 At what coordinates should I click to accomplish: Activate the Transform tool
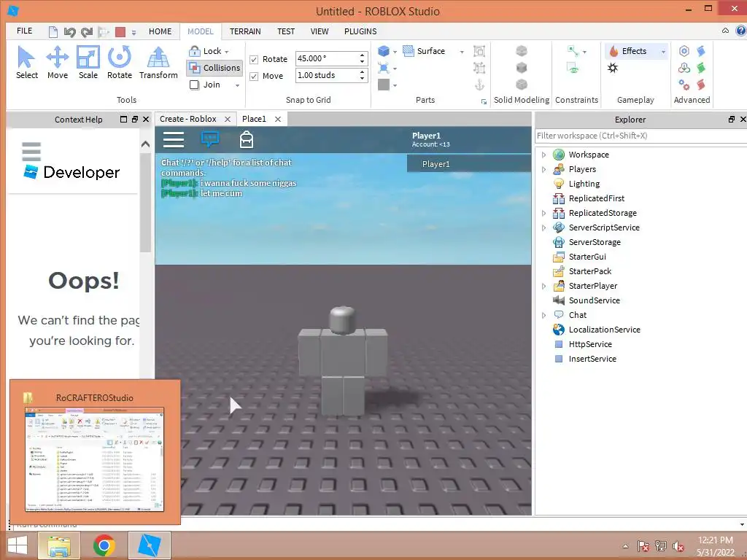click(x=158, y=63)
